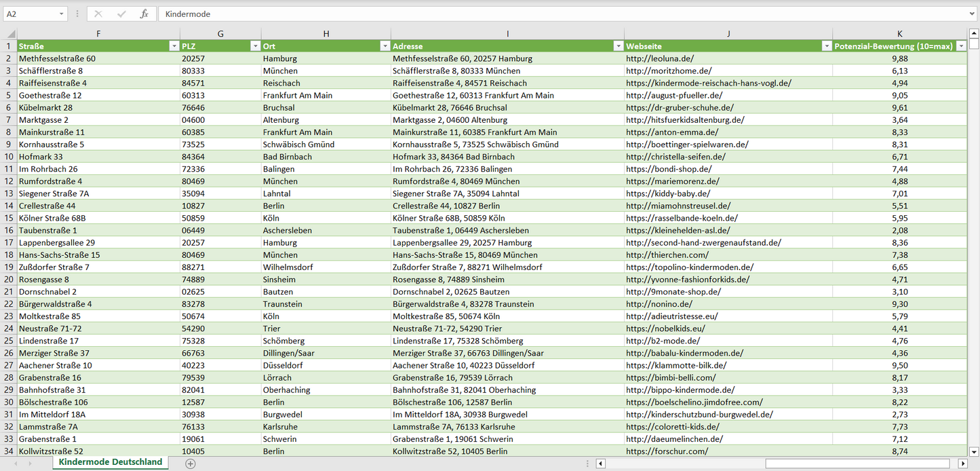Click the Enter checkmark icon in formula bar
The width and height of the screenshot is (980, 471).
121,14
